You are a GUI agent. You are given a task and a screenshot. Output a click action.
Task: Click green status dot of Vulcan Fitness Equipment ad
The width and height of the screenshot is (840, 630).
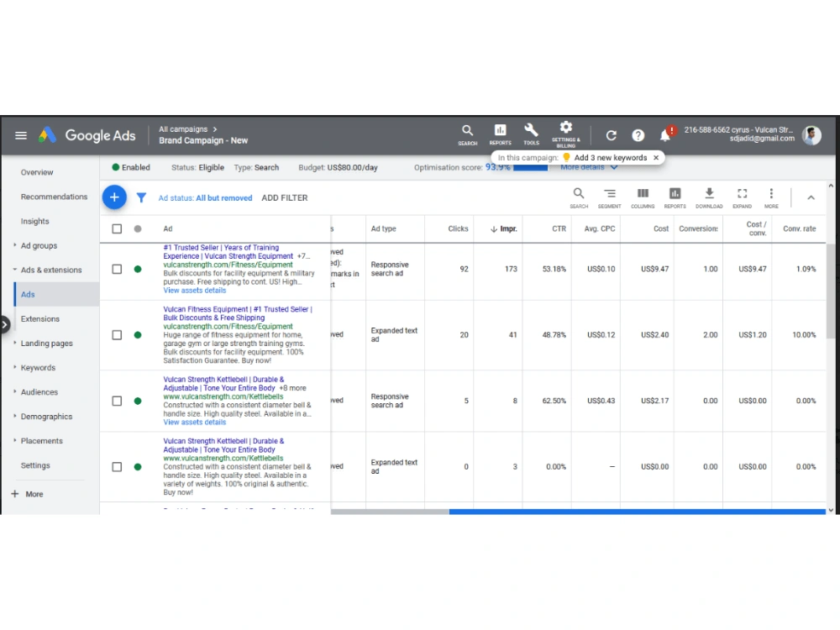pos(138,335)
